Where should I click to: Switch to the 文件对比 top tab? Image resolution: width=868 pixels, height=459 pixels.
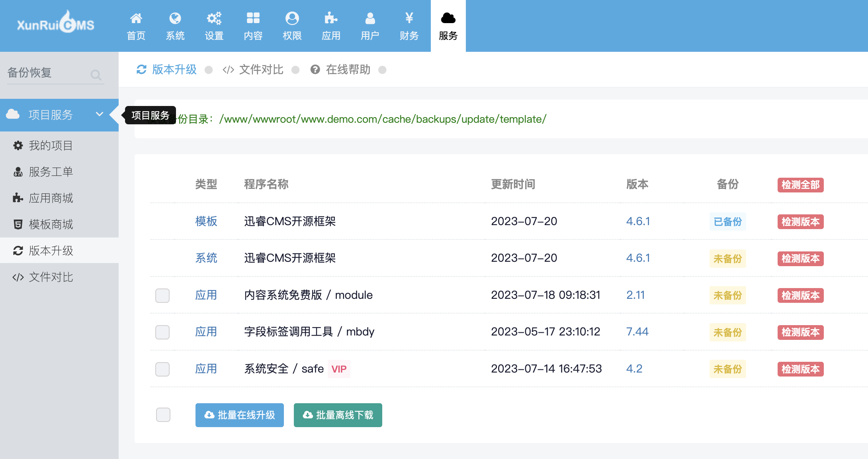tap(253, 70)
